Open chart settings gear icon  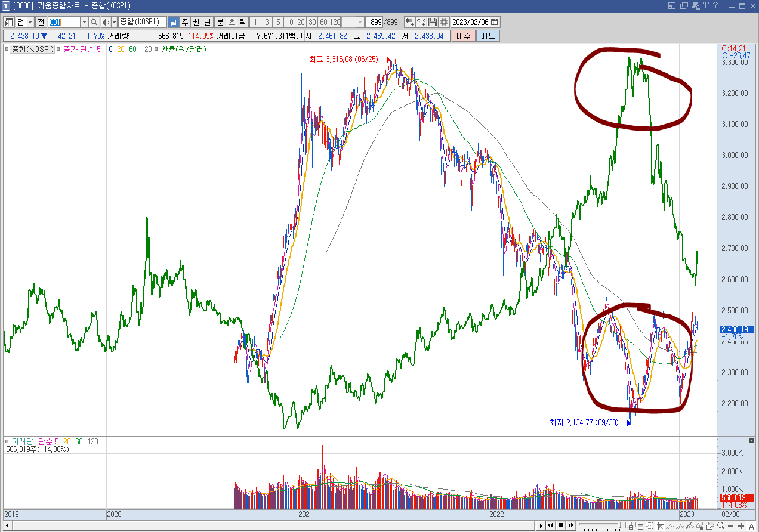click(x=444, y=22)
